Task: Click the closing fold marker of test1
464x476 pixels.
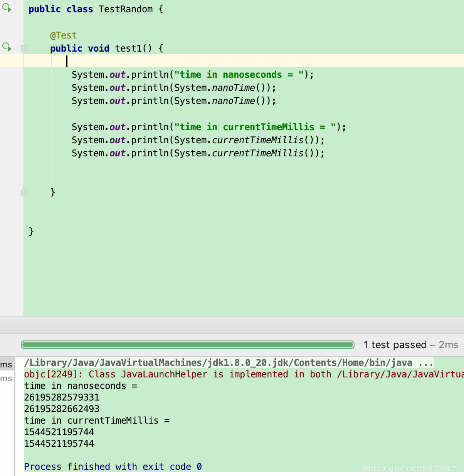Action: [x=24, y=192]
